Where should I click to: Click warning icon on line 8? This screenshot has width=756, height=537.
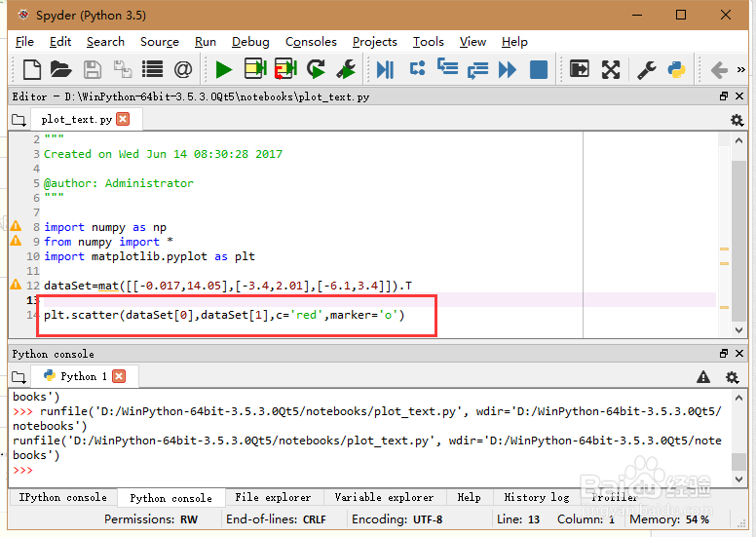tap(16, 226)
